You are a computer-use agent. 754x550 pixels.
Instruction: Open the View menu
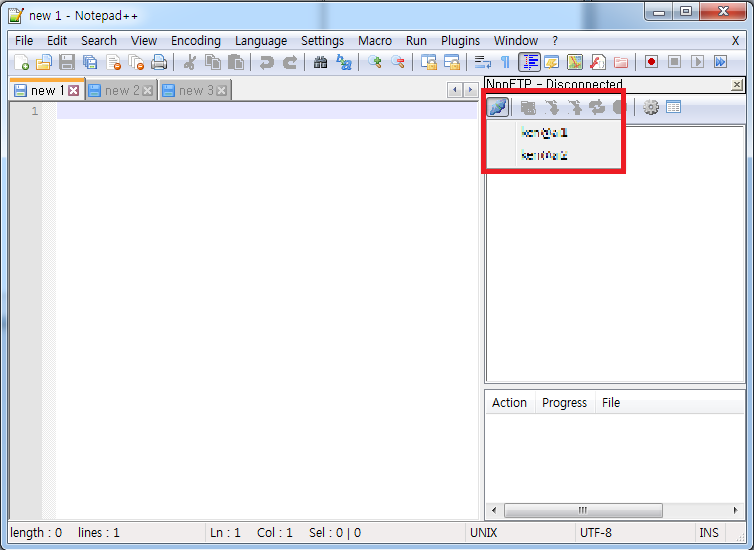[x=144, y=41]
